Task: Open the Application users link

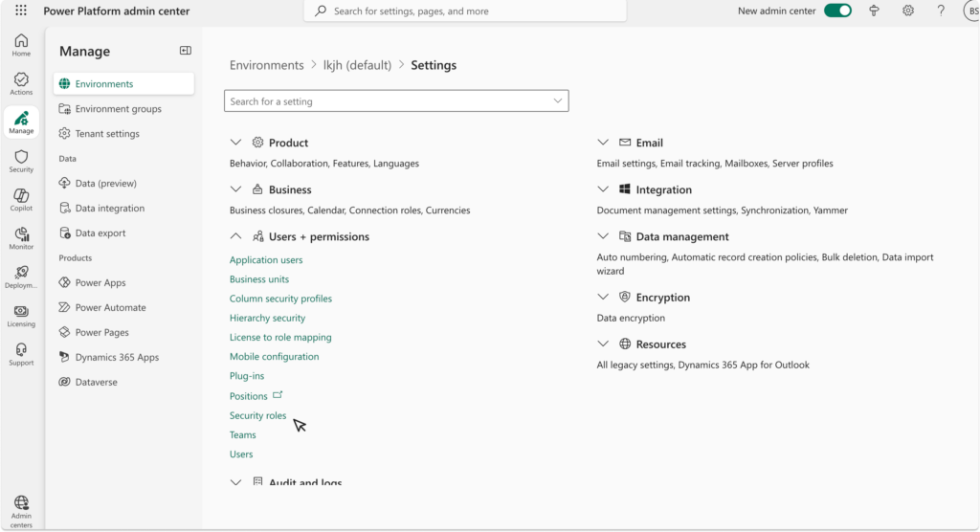Action: (x=266, y=260)
